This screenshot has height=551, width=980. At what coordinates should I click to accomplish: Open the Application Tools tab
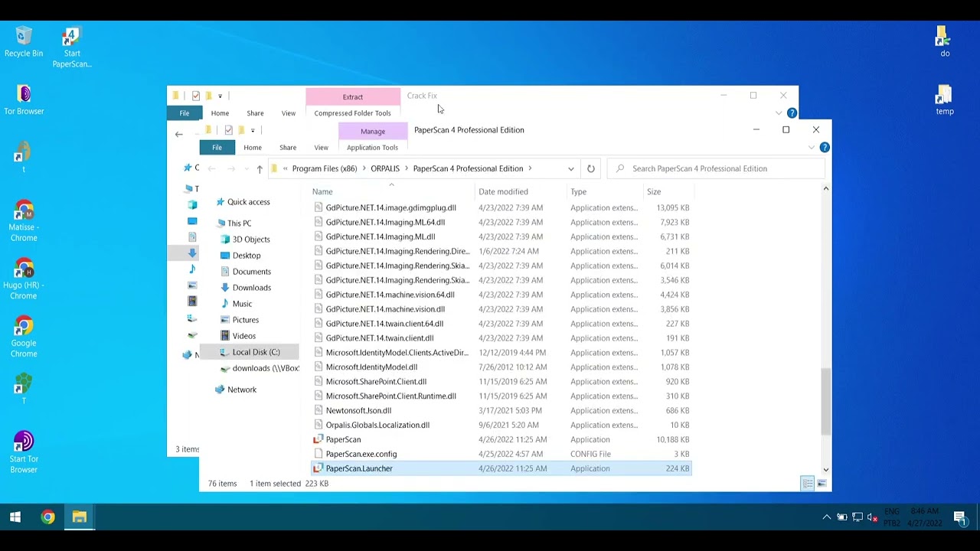(372, 147)
